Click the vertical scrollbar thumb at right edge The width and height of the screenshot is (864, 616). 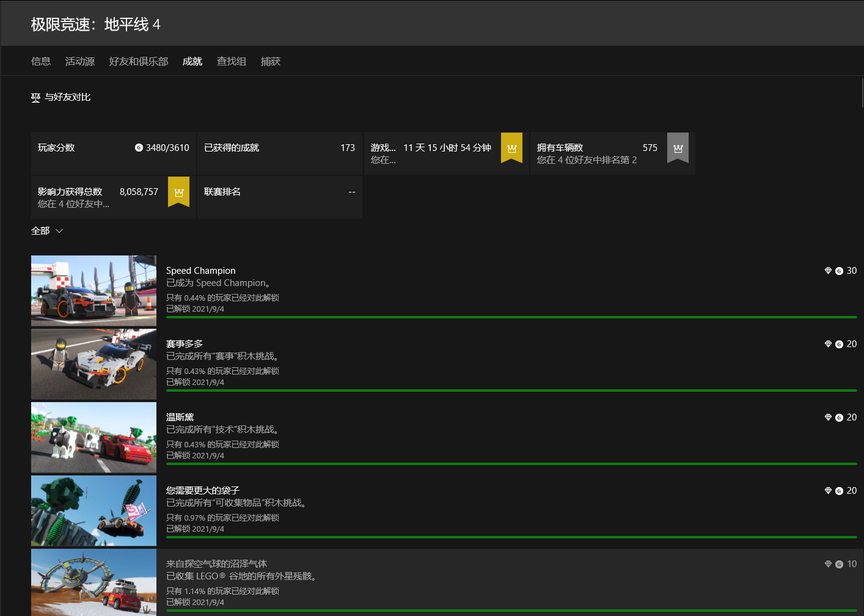[862, 94]
